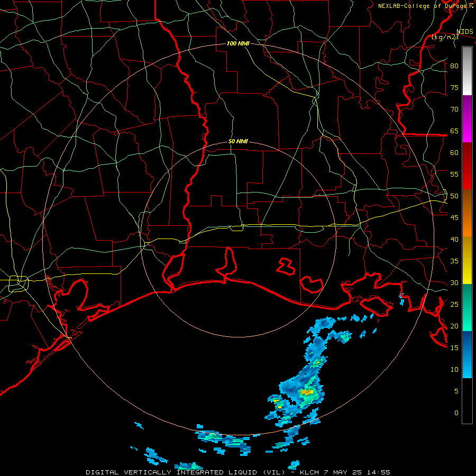Click the 50 value on the color scale
476x476 pixels.
coord(454,196)
